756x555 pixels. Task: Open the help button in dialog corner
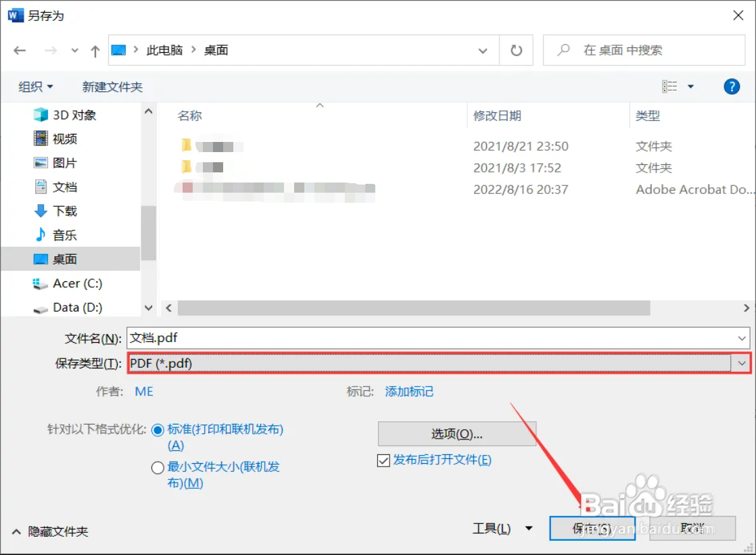coord(731,87)
